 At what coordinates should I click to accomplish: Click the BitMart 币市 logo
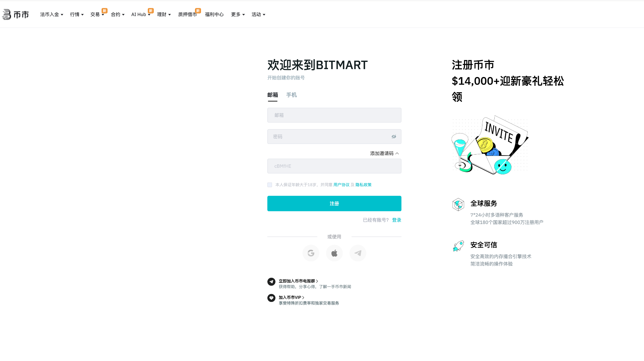(15, 14)
